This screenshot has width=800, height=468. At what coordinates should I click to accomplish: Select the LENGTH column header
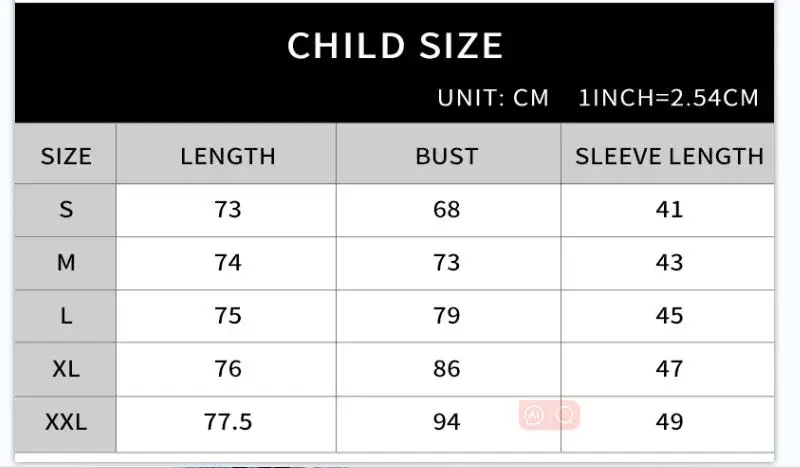(x=227, y=154)
